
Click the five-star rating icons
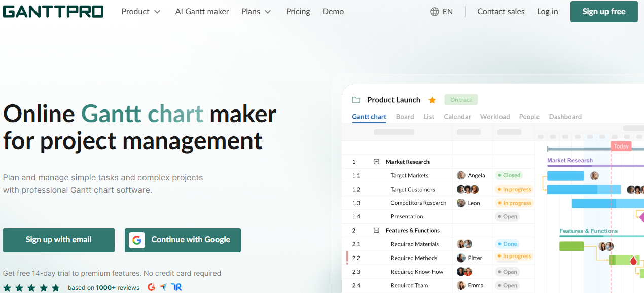click(31, 288)
